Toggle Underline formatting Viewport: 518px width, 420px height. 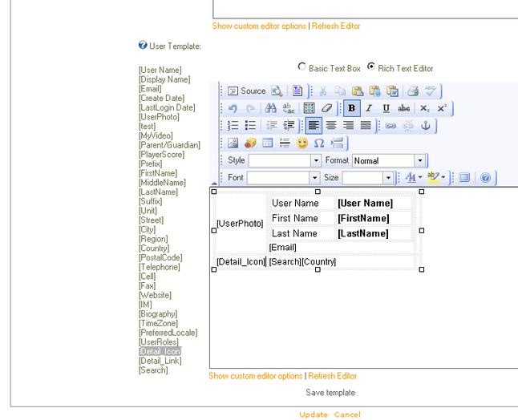pos(386,108)
